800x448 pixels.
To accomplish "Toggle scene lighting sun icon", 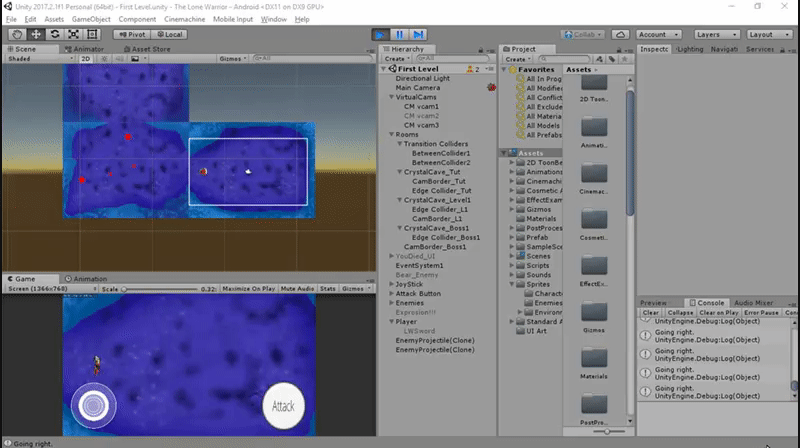I will pos(104,59).
